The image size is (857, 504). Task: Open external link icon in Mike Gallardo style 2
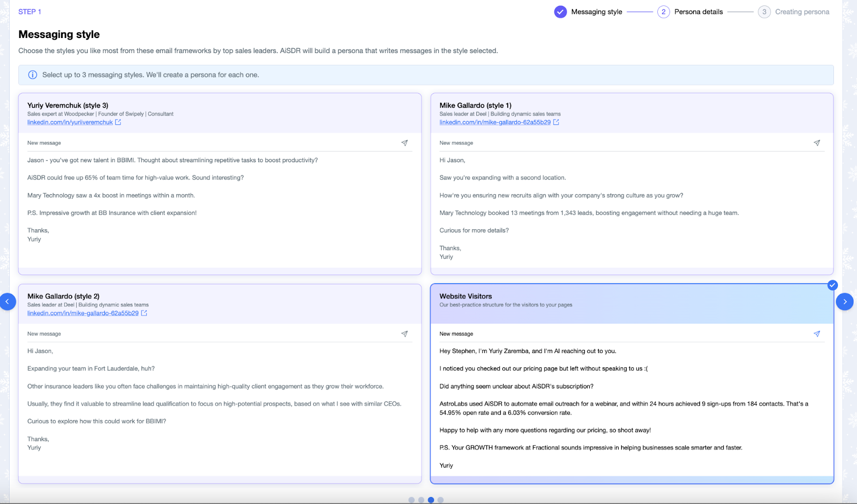(144, 313)
